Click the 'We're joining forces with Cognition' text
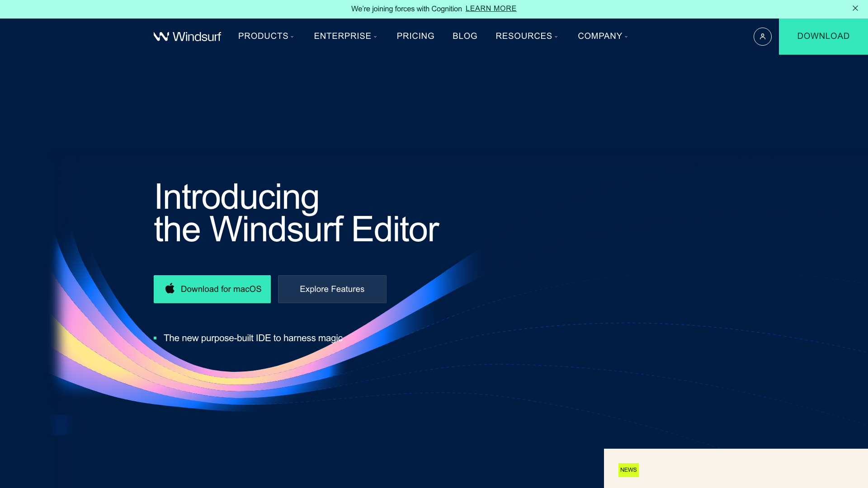This screenshot has height=488, width=868. [406, 9]
